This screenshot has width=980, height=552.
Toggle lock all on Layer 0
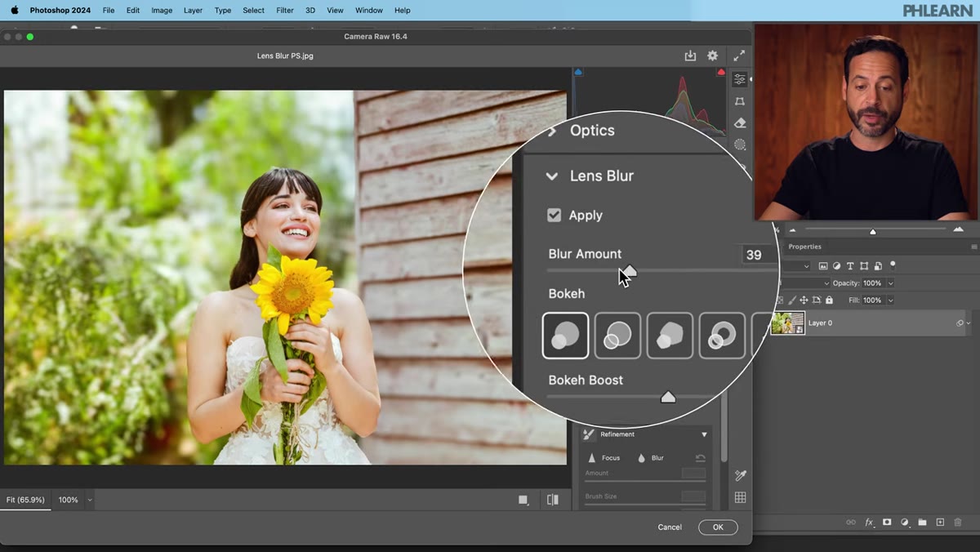click(829, 300)
